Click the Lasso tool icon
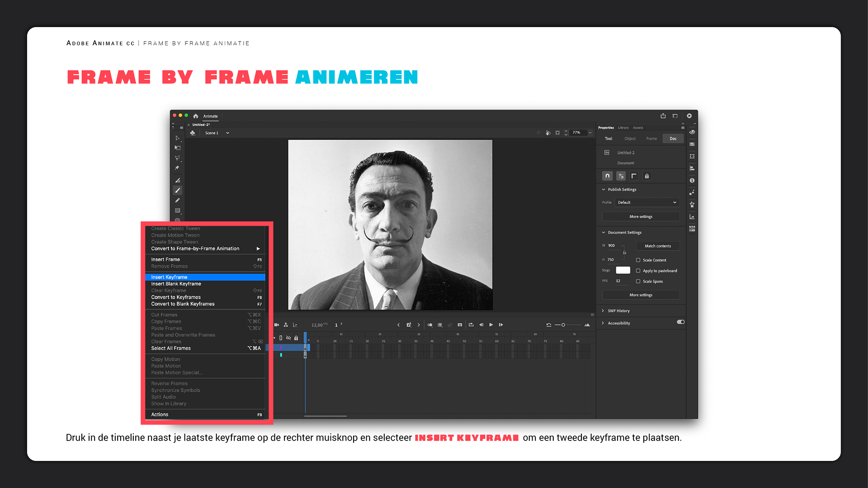 click(x=178, y=158)
